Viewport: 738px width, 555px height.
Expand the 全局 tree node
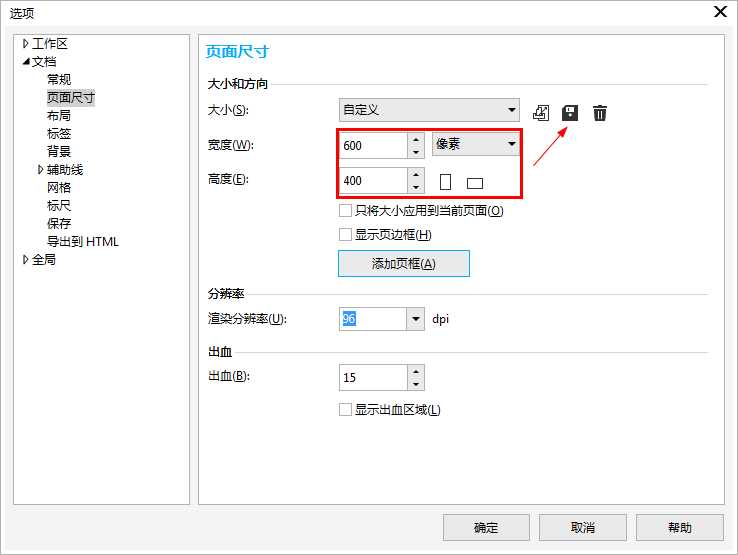[26, 260]
